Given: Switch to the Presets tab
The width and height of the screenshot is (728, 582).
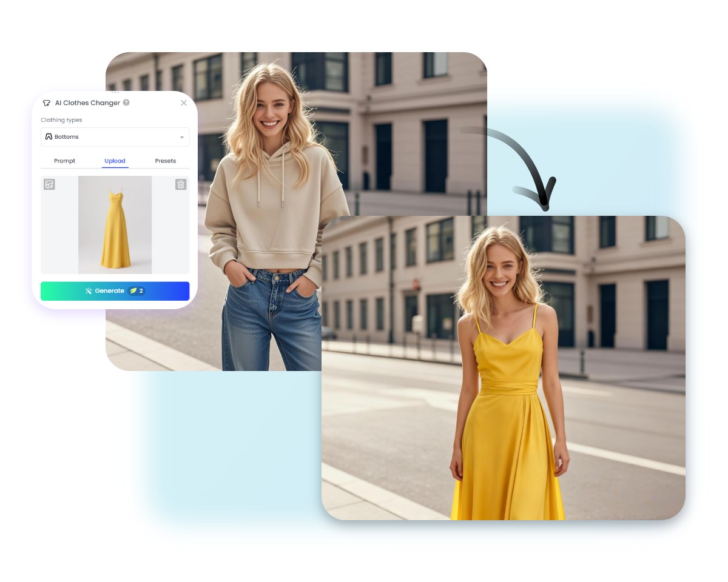Looking at the screenshot, I should (165, 161).
